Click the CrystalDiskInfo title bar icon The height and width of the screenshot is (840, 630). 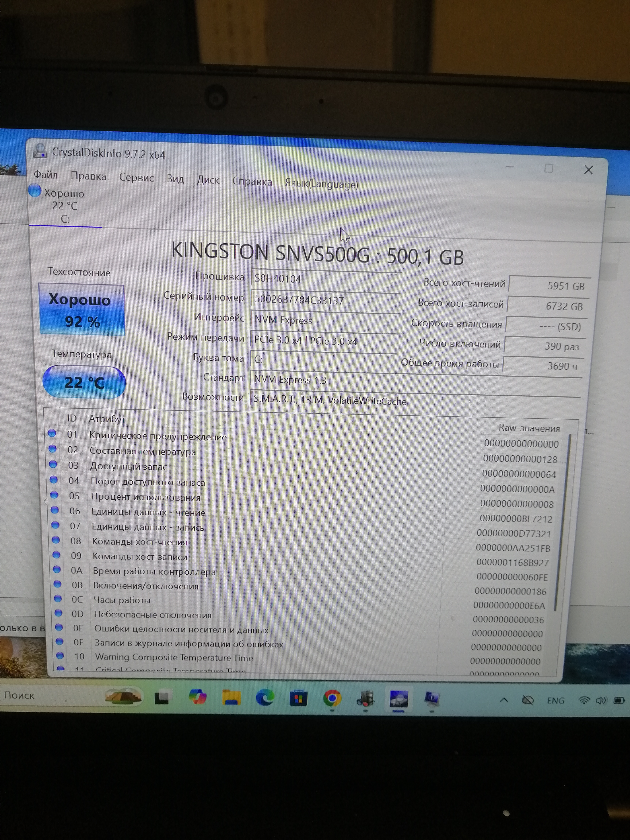(40, 151)
